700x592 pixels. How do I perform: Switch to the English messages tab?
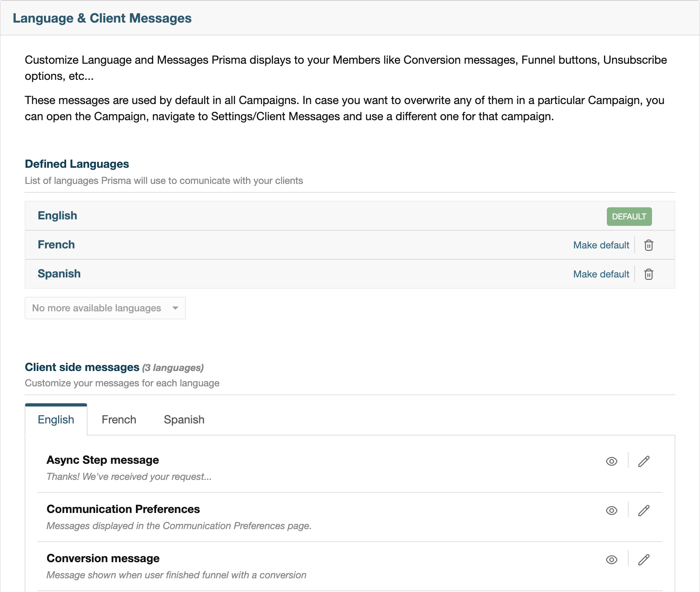(x=56, y=419)
